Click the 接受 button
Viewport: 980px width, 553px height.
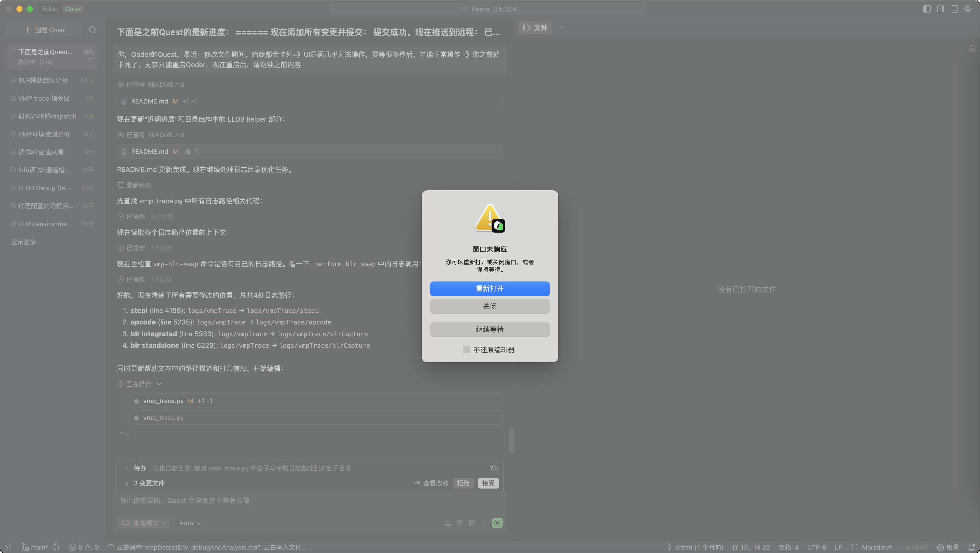coord(488,483)
